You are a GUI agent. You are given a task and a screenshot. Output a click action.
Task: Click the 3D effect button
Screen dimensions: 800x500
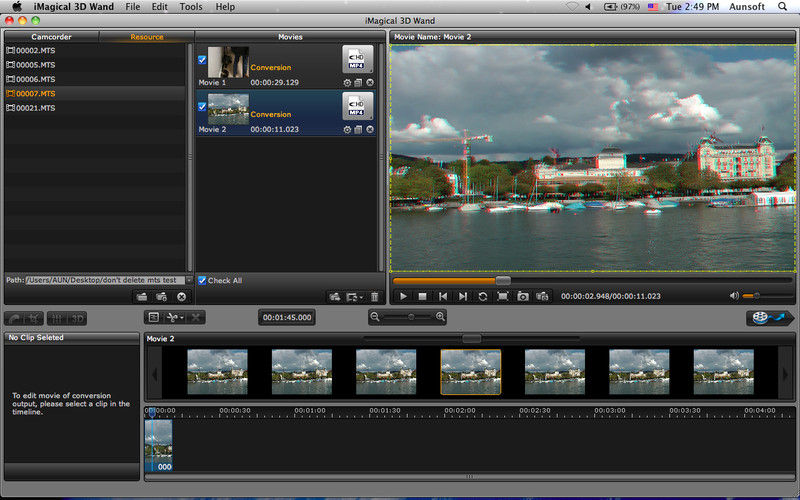click(77, 319)
